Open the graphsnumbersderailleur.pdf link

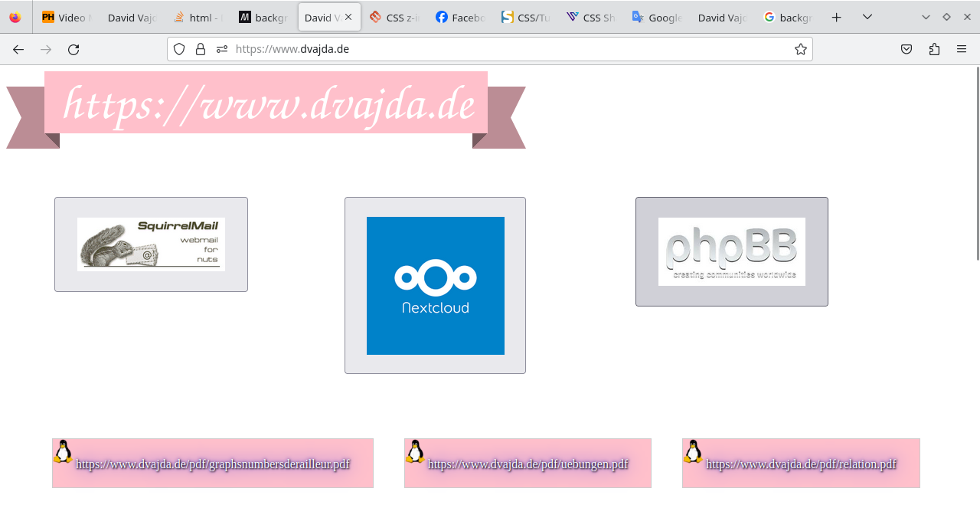click(x=213, y=464)
